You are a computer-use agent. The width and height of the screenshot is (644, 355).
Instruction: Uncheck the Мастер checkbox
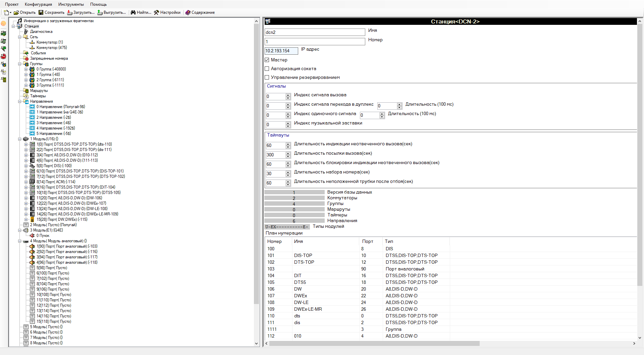(x=267, y=60)
